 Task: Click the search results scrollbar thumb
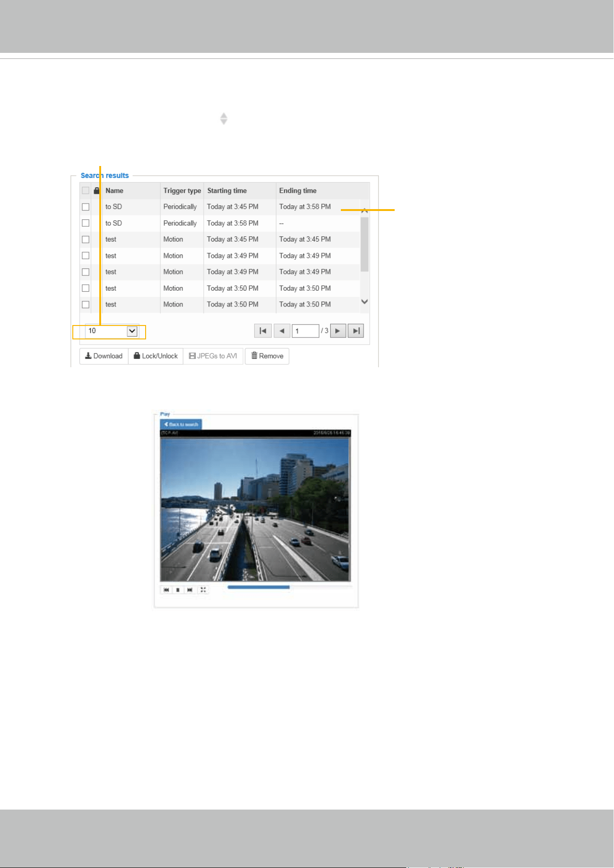tap(365, 244)
